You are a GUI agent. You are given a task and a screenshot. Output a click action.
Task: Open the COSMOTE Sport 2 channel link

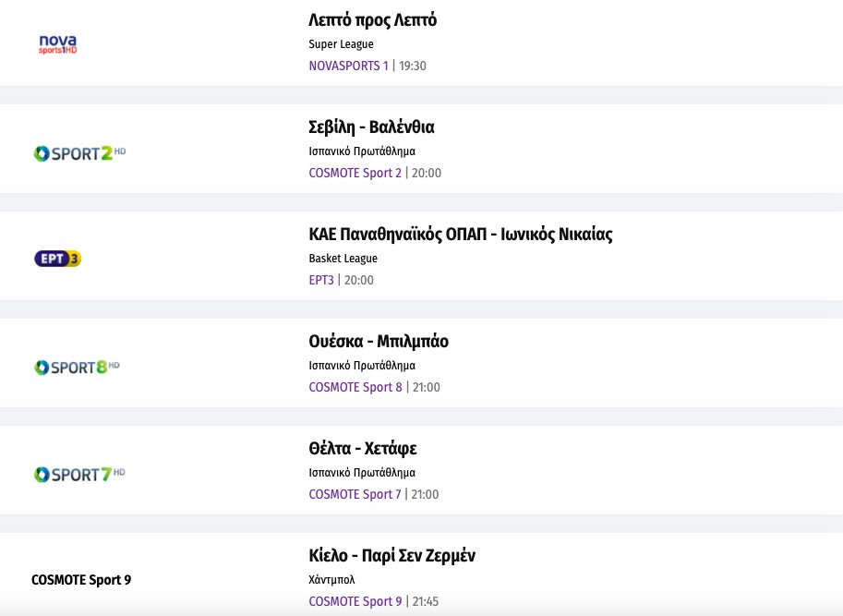355,173
